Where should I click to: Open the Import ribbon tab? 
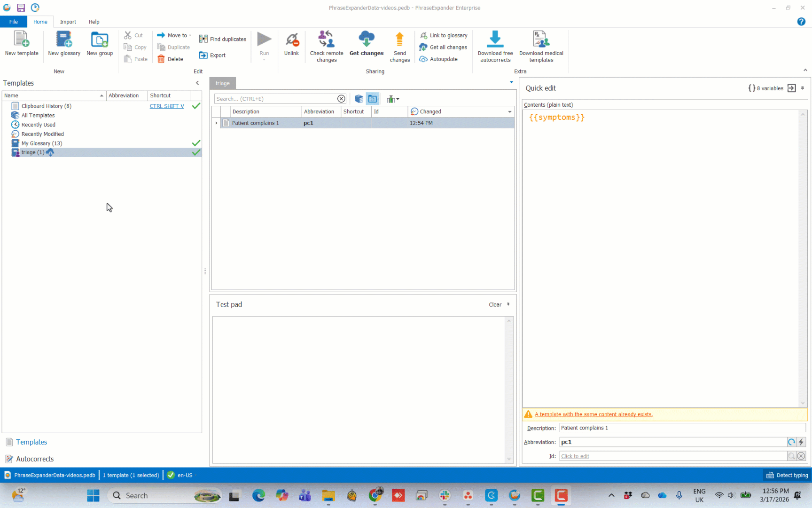(68, 22)
